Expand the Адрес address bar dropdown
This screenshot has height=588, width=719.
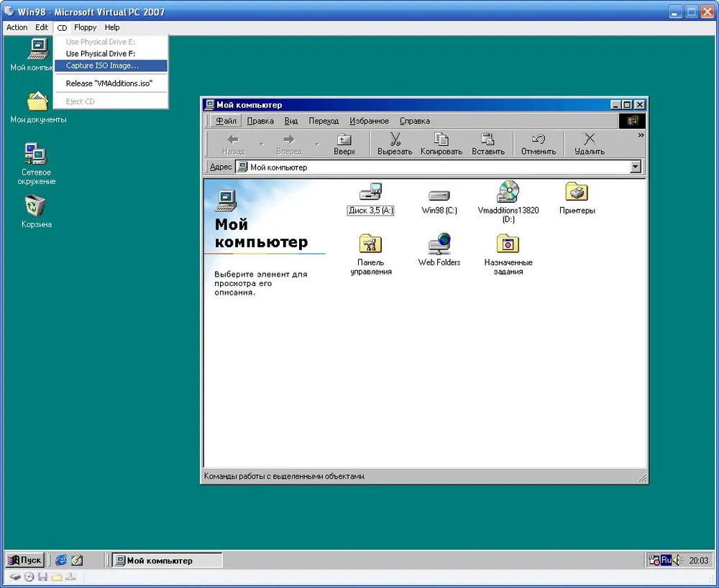[635, 167]
